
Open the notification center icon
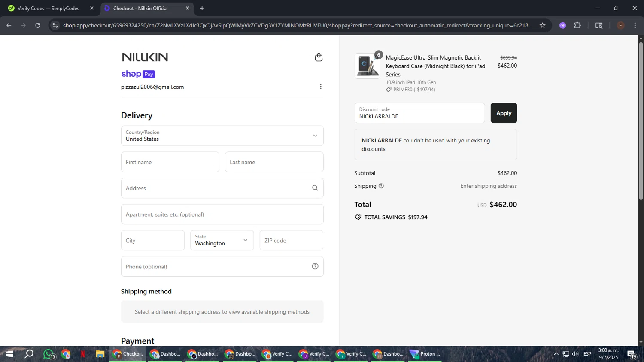632,354
